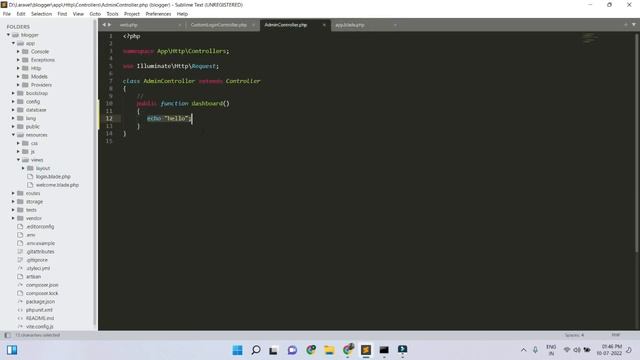Select the lang folder

[31, 118]
